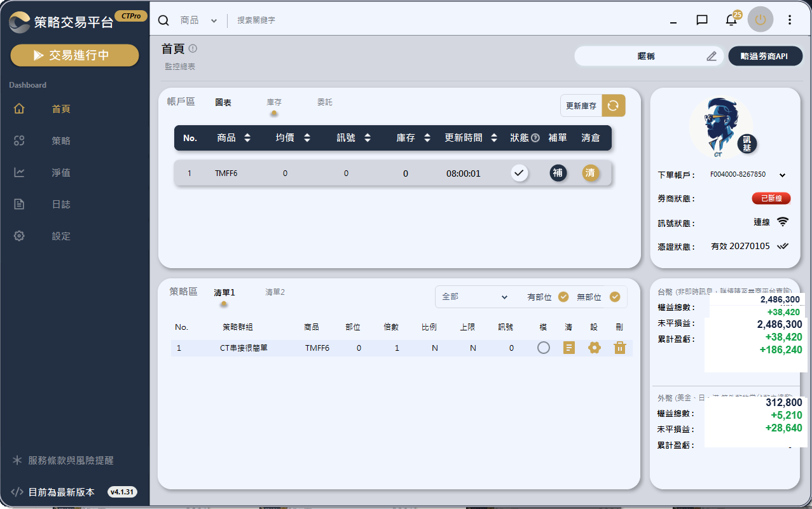Click the 已斷線 broker status badge
The height and width of the screenshot is (509, 812).
pos(771,198)
